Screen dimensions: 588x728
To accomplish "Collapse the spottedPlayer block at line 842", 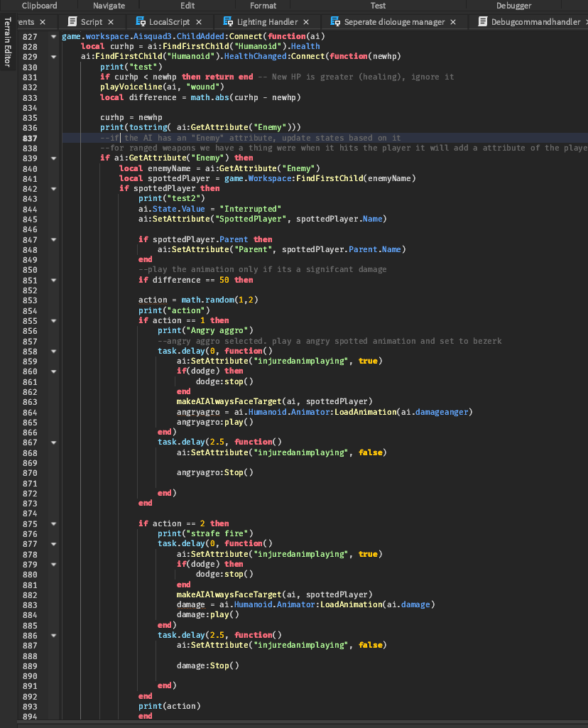I will 54,189.
